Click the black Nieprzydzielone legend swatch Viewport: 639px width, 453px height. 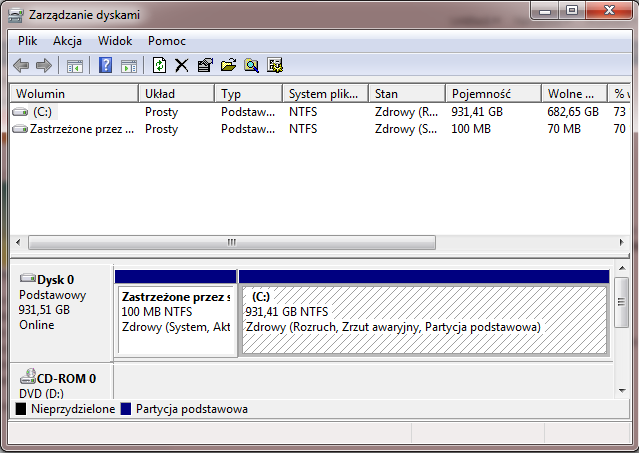[21, 409]
